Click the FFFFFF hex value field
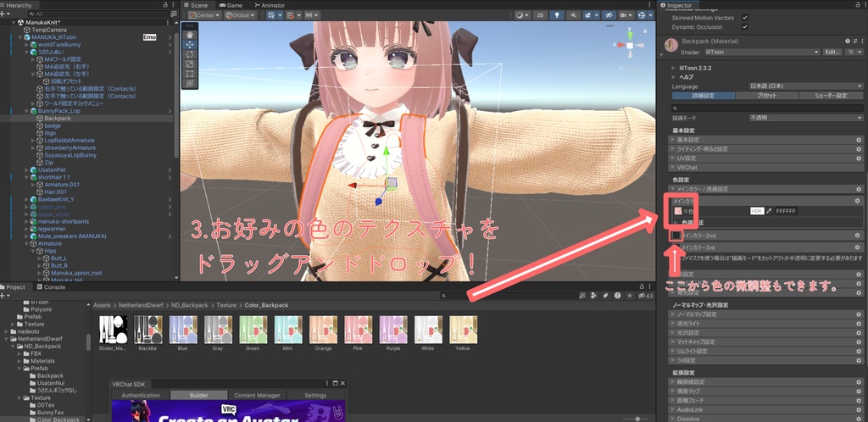The height and width of the screenshot is (422, 868). (786, 211)
